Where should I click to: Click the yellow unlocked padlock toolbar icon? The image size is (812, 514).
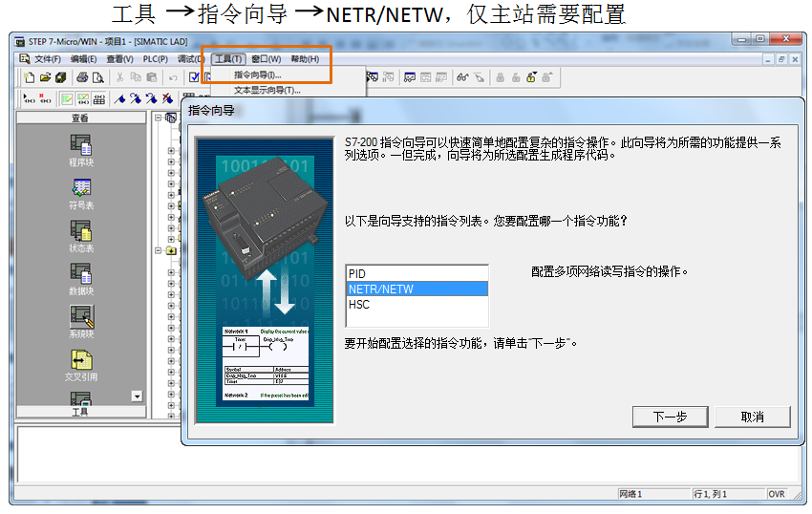pos(531,77)
